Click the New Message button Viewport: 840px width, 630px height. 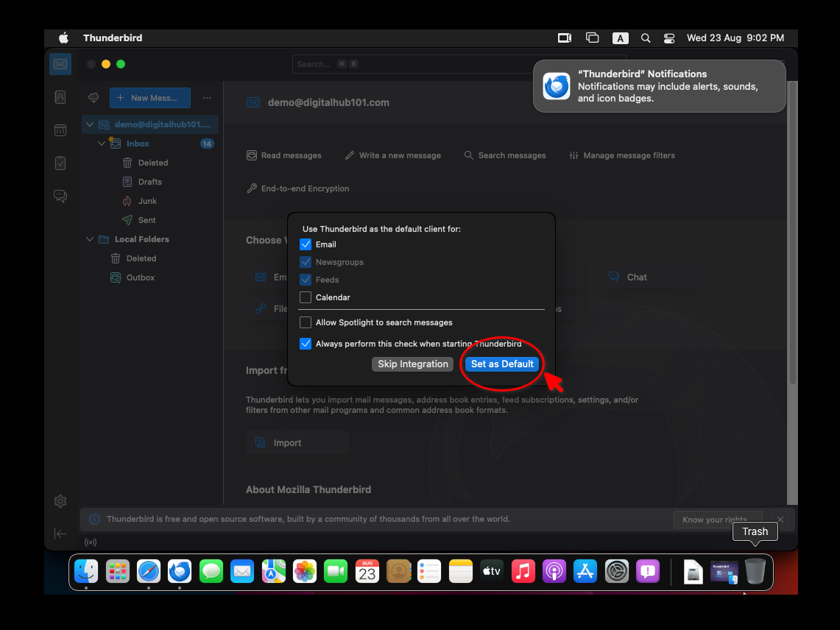click(x=150, y=98)
